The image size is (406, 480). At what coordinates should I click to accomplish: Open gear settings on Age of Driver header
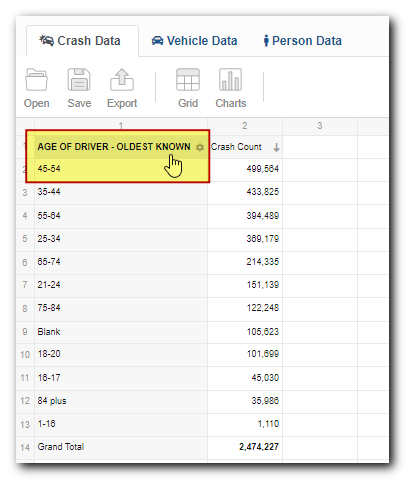point(200,147)
